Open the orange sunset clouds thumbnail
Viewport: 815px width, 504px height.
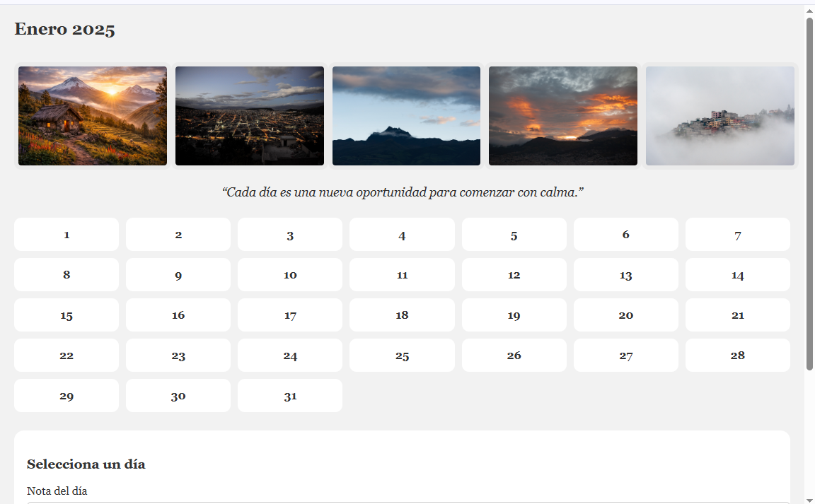pyautogui.click(x=563, y=116)
